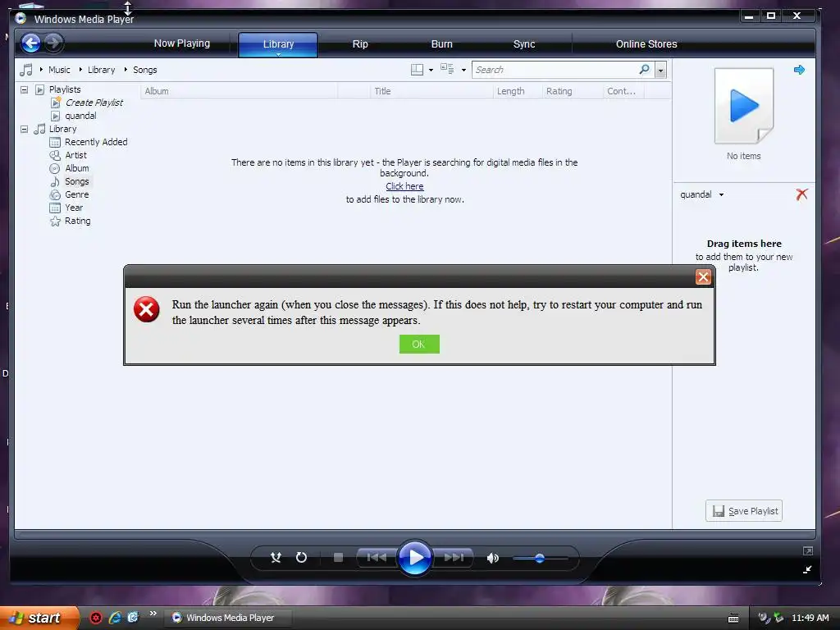Go back with the blue Back arrow
The image size is (840, 630).
(31, 43)
